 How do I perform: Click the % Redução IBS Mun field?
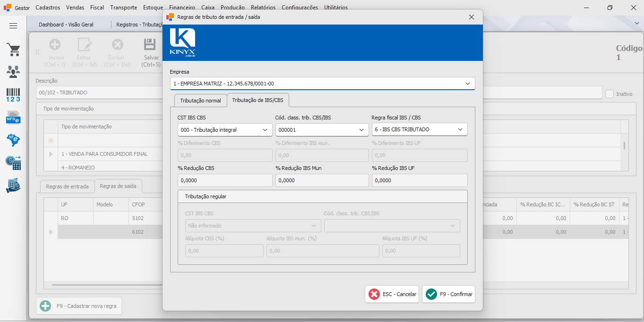click(322, 180)
